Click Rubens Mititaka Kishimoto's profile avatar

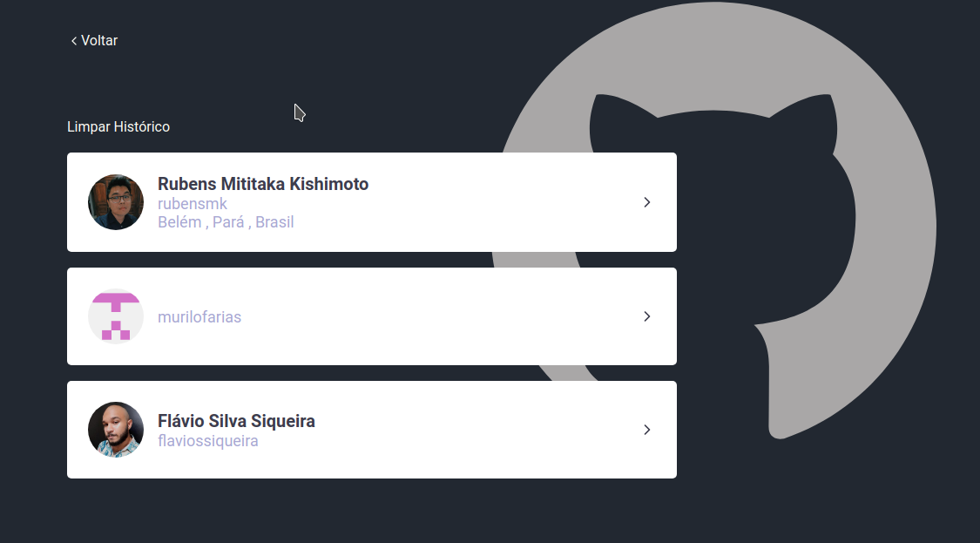tap(115, 201)
